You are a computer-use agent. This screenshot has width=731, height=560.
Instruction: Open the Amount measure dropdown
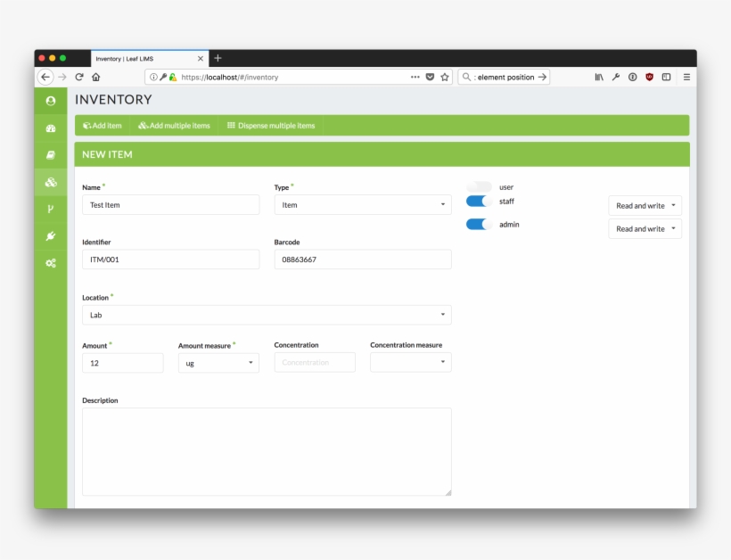pos(218,363)
